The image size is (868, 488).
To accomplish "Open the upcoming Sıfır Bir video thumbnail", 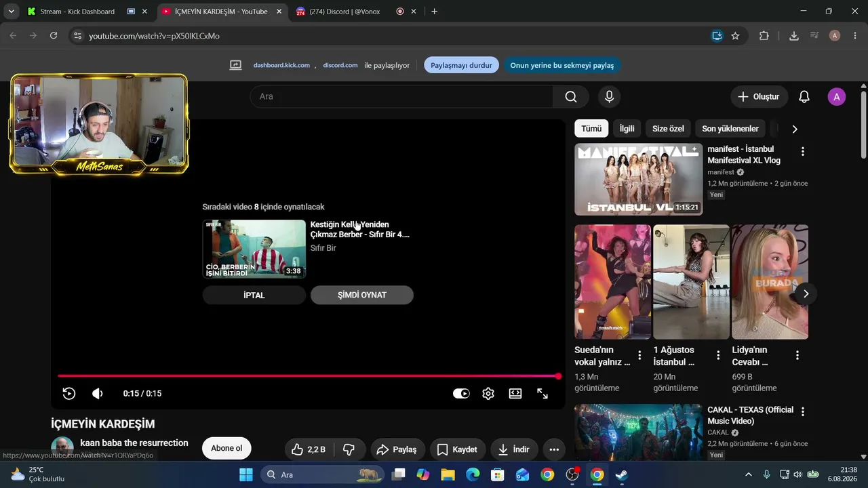I will 254,249.
